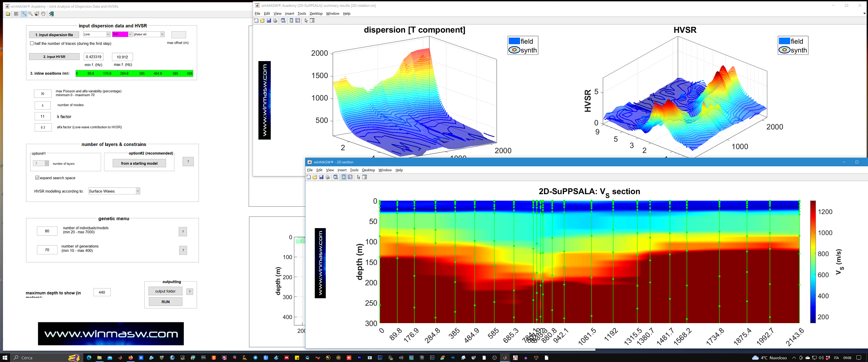Select Edit Plot arrow in 2D section window
The width and height of the screenshot is (868, 362).
click(x=358, y=177)
